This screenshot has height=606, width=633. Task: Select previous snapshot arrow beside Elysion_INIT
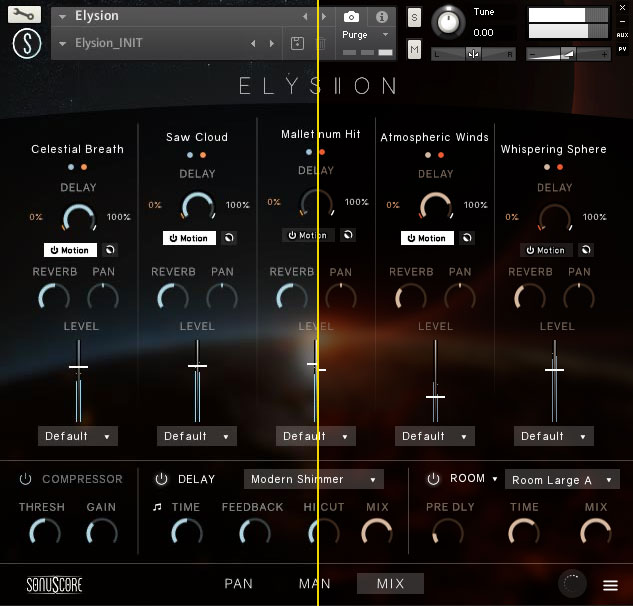253,43
